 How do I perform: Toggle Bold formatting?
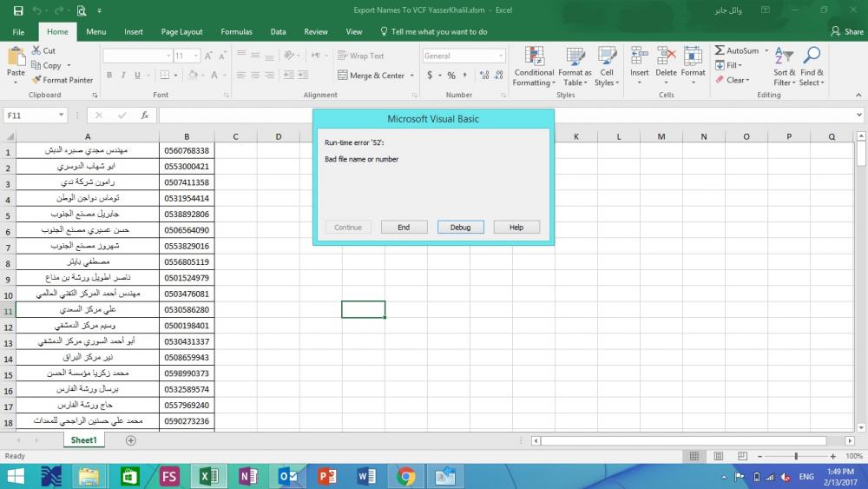tap(110, 76)
